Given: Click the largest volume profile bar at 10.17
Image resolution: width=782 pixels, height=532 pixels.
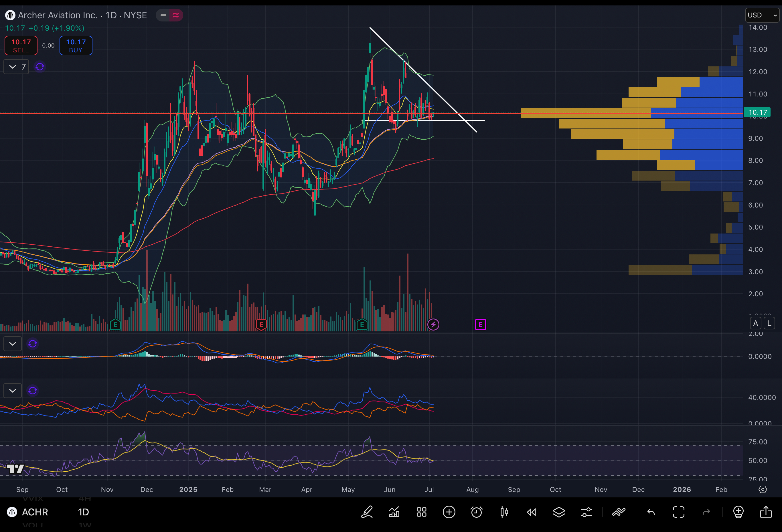Looking at the screenshot, I should click(632, 113).
